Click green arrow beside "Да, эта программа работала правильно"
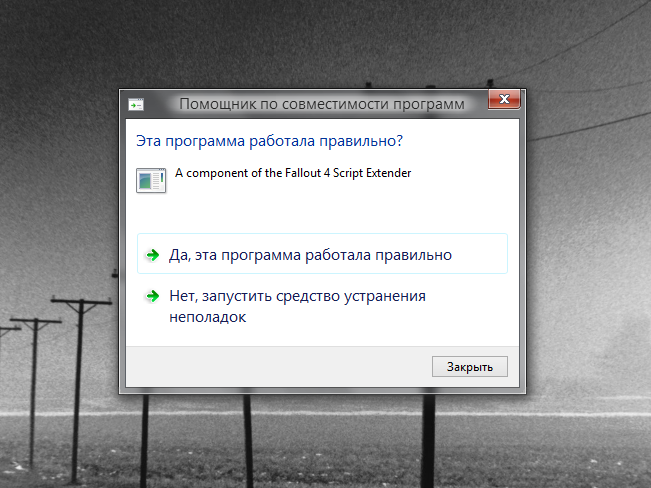 [x=152, y=255]
